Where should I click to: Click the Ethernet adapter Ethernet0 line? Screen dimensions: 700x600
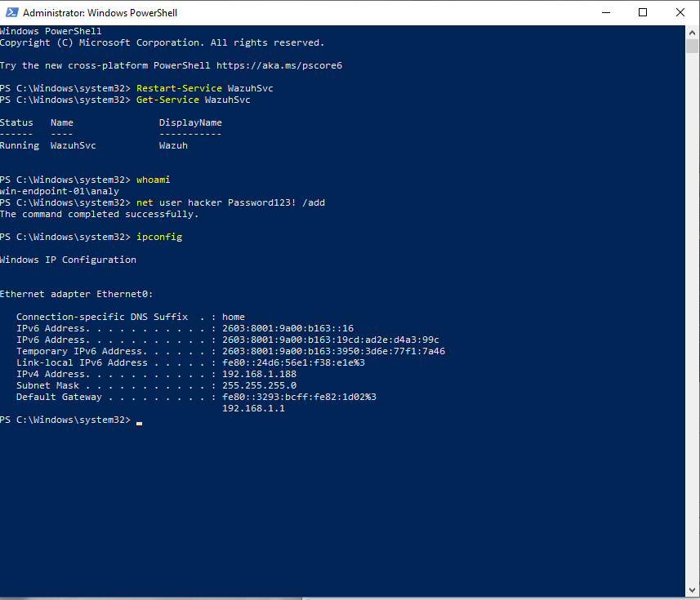(x=76, y=294)
